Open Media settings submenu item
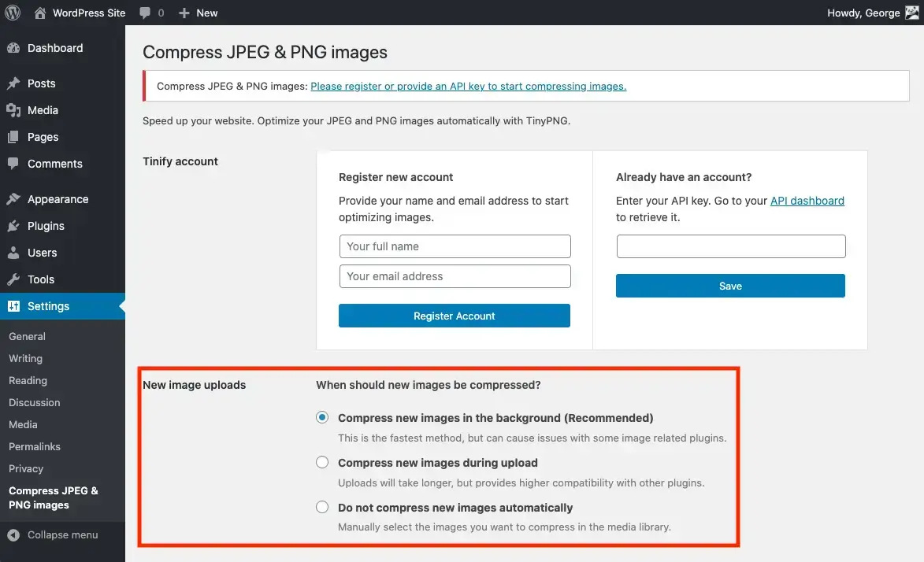 [x=23, y=425]
